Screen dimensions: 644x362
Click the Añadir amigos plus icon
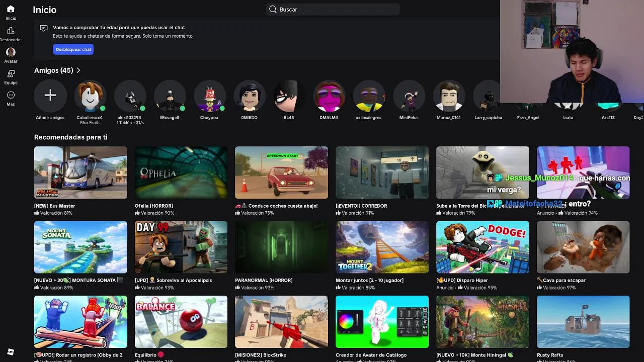(50, 96)
